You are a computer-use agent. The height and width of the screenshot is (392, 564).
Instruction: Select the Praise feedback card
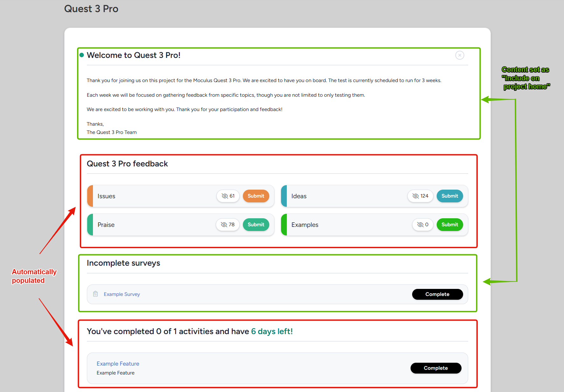pyautogui.click(x=180, y=225)
